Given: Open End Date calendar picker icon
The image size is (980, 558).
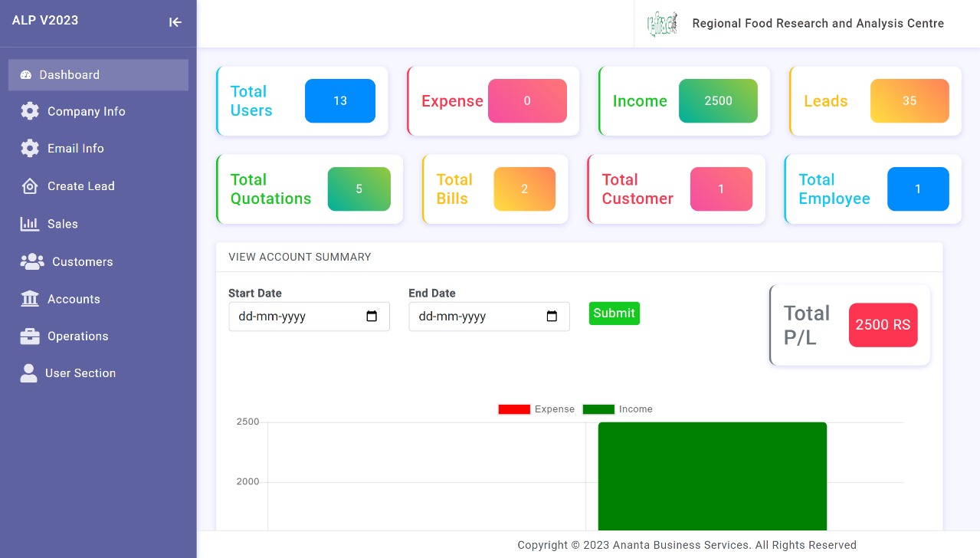Looking at the screenshot, I should [552, 317].
